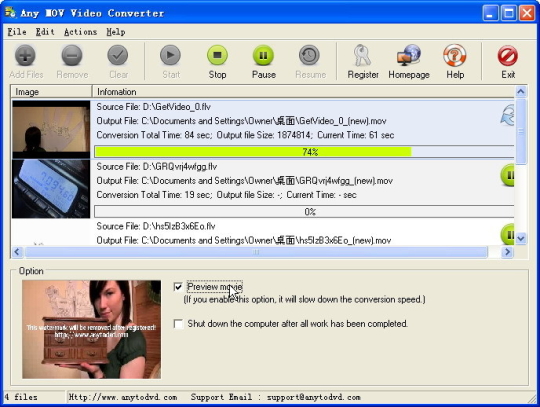
Task: Click the text 'Source File: D:\GetVideo_0.flv'
Action: [154, 107]
